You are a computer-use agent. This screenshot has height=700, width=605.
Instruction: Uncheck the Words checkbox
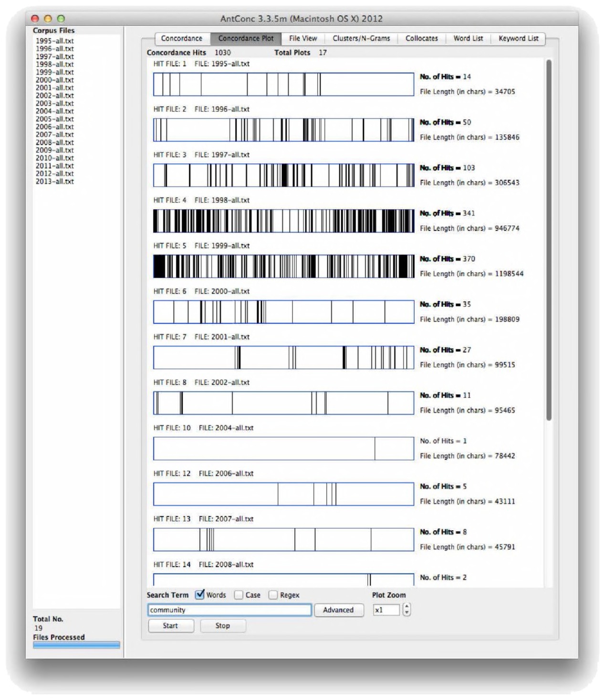pos(200,595)
